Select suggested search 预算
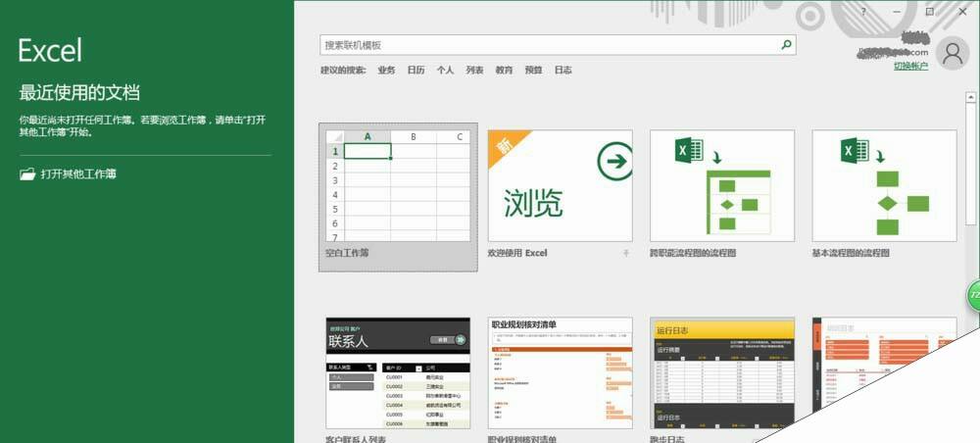 (x=533, y=71)
